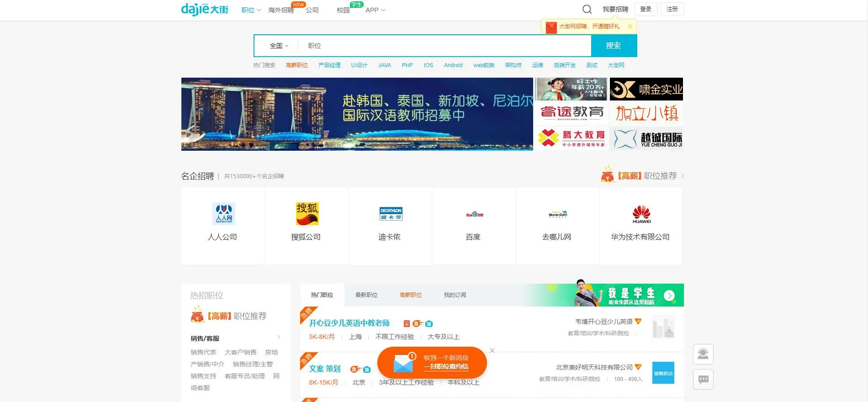Expand arrow after 高薪职位推荐 header
868x402 pixels.
tap(683, 176)
